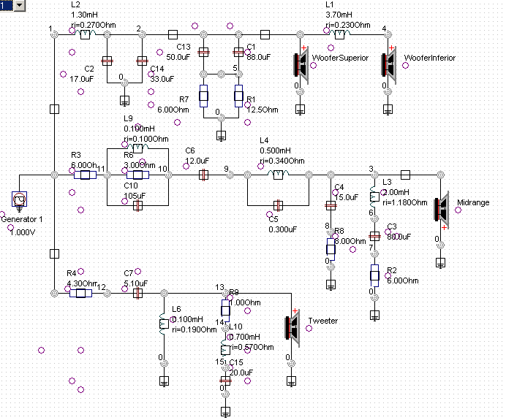This screenshot has height=420, width=506.
Task: Click wire junction square between C1 and WooferSuperior
Action: click(x=265, y=34)
